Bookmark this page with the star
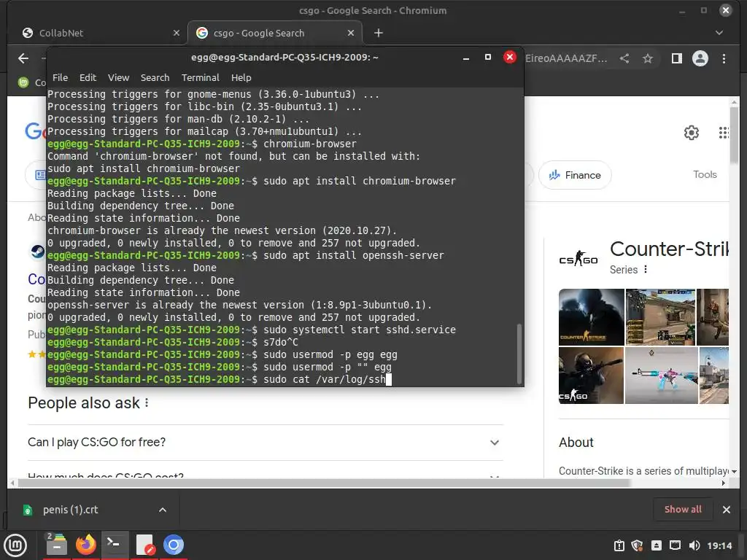Image resolution: width=747 pixels, height=560 pixels. click(648, 58)
